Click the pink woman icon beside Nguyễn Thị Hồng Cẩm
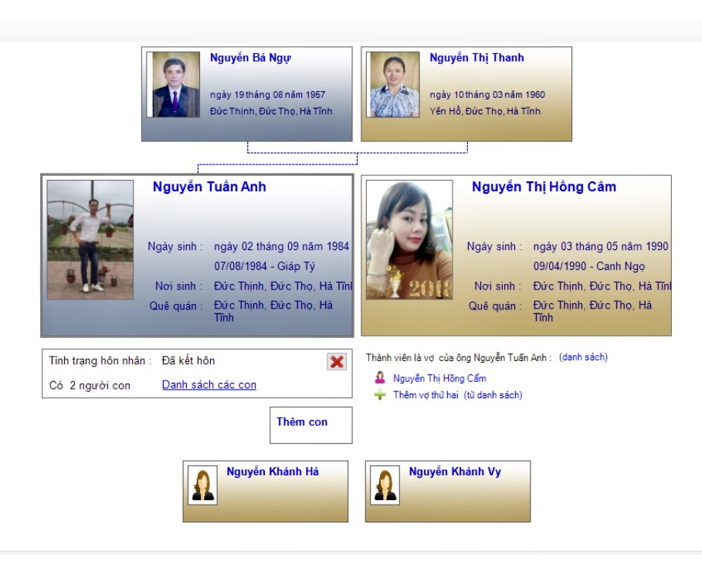This screenshot has height=588, width=702. point(380,377)
